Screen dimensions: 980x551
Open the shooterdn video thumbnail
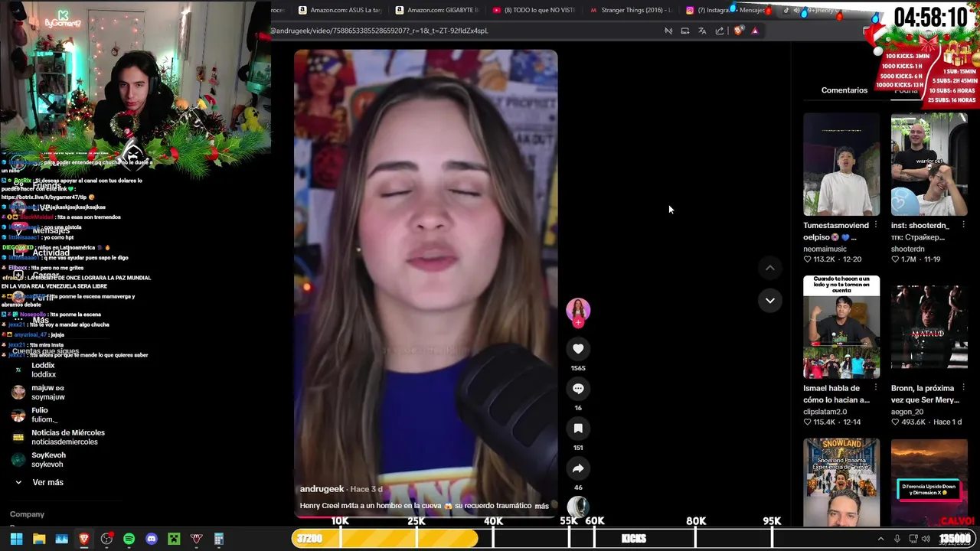pos(929,165)
